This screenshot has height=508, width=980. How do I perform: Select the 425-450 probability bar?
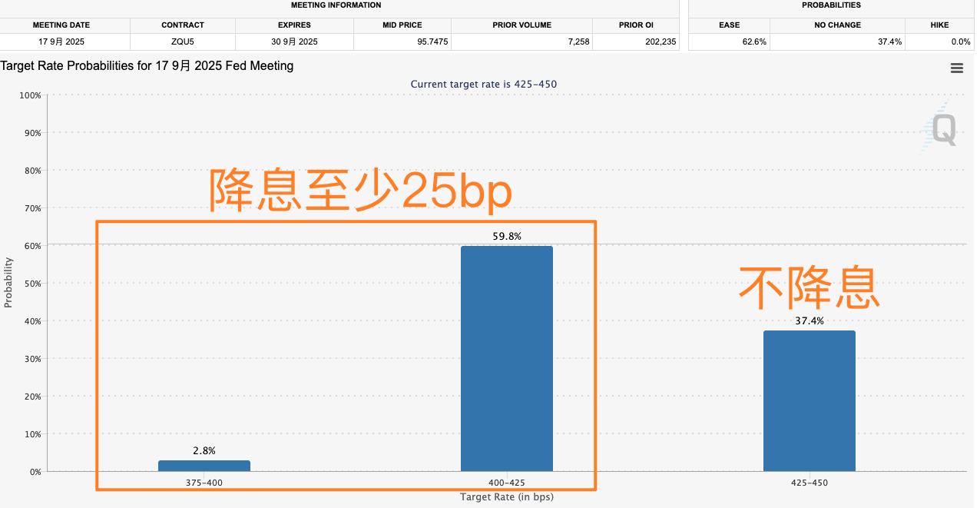809,400
